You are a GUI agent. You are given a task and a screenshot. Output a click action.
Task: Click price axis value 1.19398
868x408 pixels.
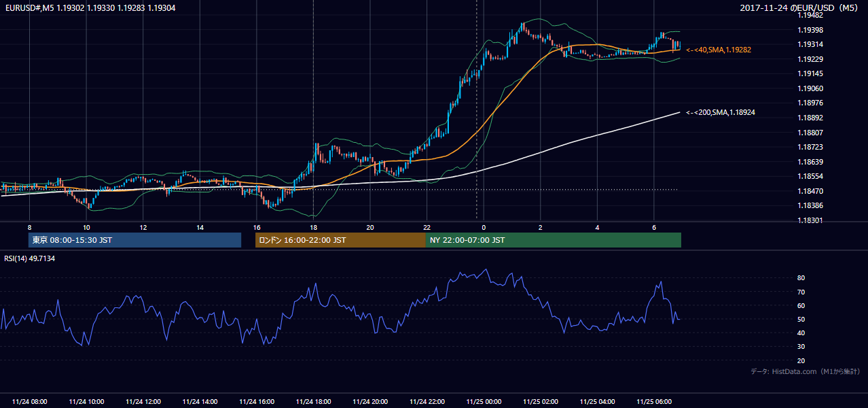[810, 30]
